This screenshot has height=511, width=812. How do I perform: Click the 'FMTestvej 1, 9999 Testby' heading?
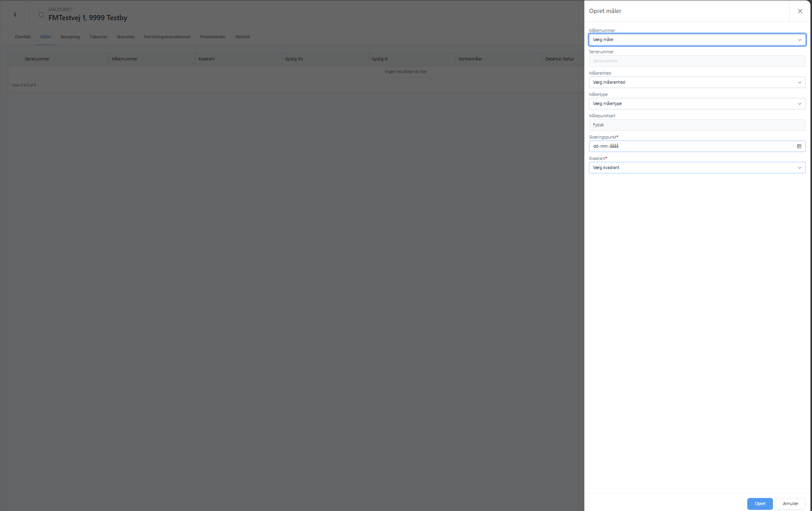(x=88, y=17)
